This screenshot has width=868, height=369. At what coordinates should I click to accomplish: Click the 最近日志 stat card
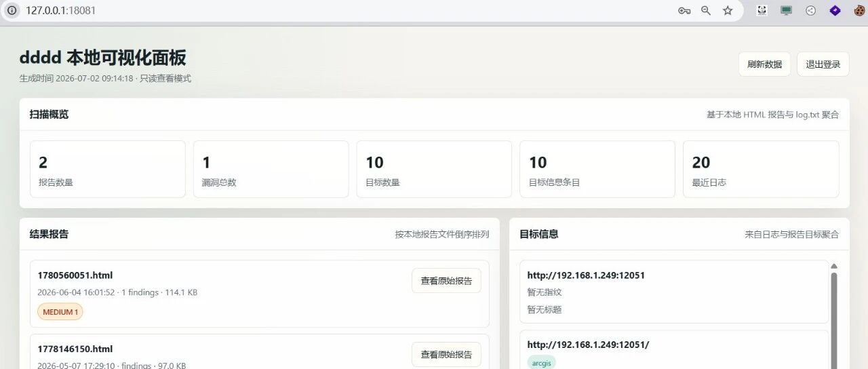[761, 169]
